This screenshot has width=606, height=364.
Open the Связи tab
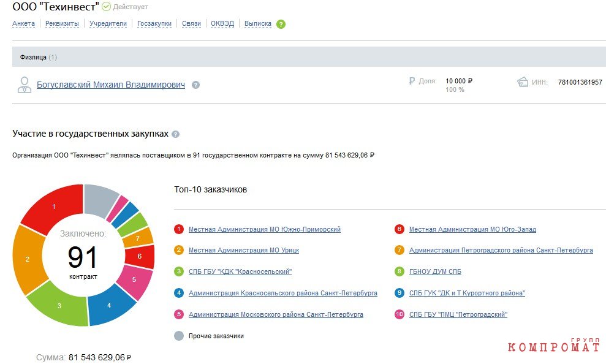click(x=191, y=23)
